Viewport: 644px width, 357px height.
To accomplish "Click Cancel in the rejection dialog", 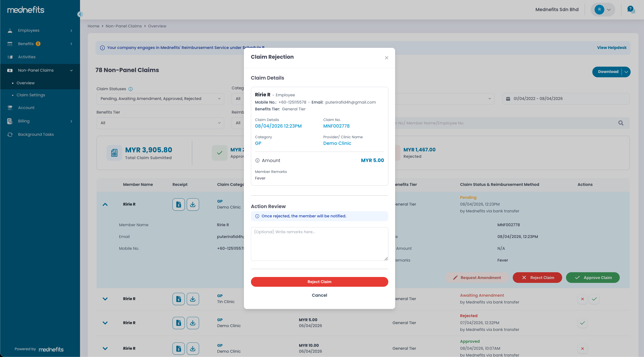I will tap(319, 295).
